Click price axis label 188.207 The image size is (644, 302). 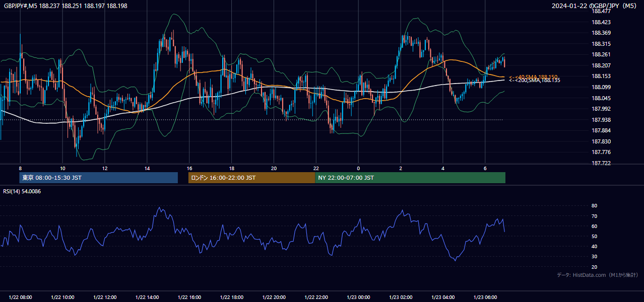click(x=601, y=65)
